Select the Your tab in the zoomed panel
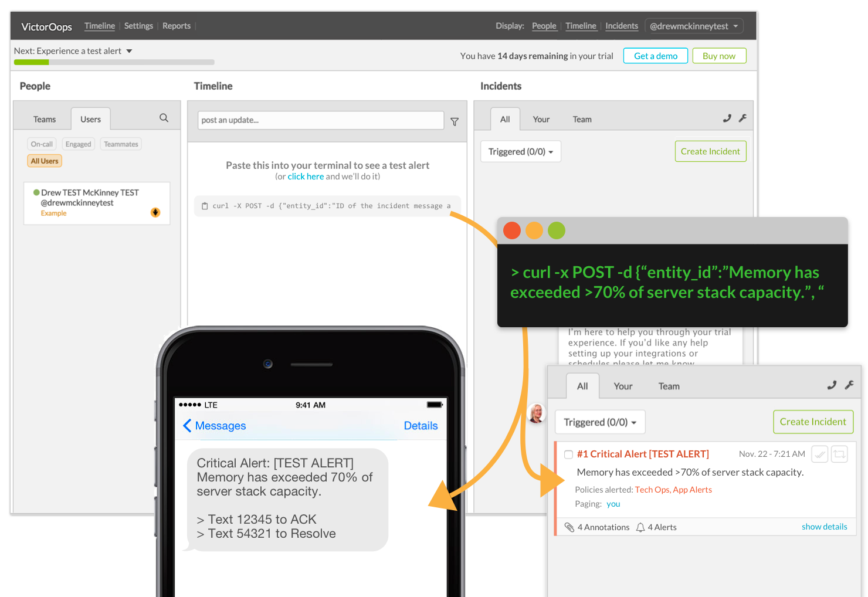 pyautogui.click(x=623, y=386)
